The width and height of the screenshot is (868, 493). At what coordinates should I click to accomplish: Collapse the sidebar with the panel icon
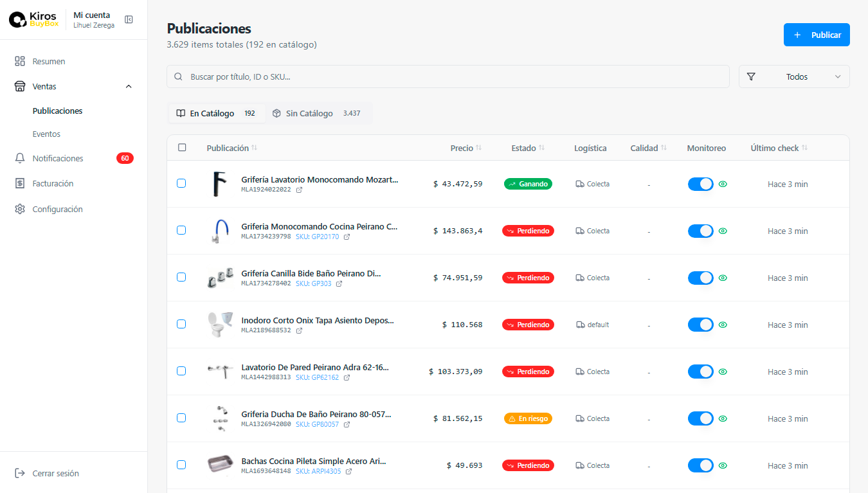(129, 20)
